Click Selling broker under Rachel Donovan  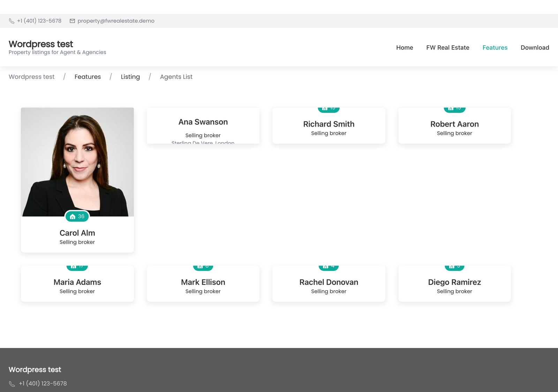(329, 291)
